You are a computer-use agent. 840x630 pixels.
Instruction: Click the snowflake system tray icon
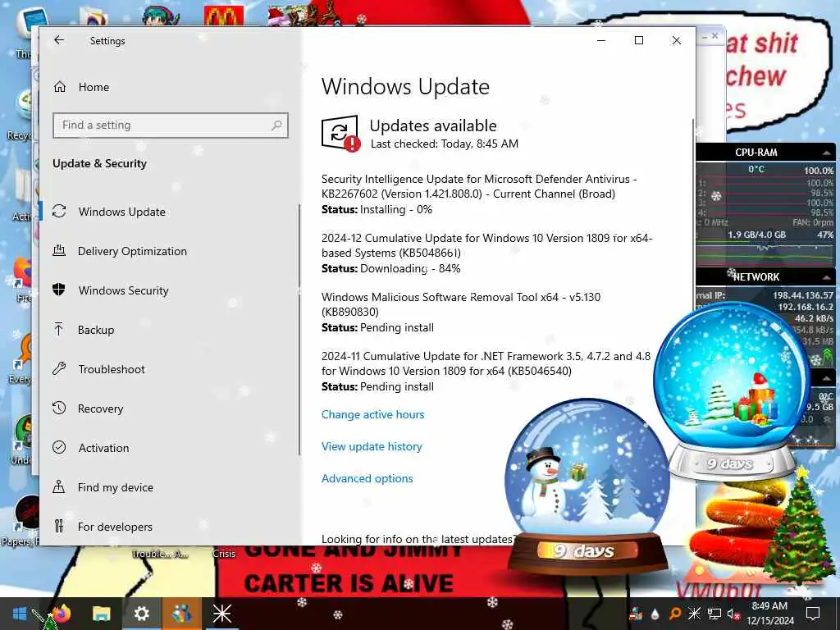point(694,614)
